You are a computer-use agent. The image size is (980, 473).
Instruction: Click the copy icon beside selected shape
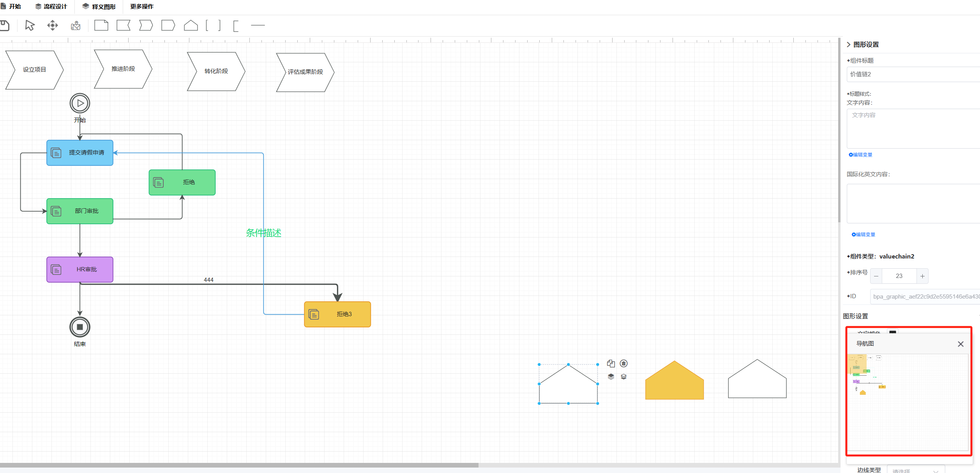pyautogui.click(x=611, y=364)
